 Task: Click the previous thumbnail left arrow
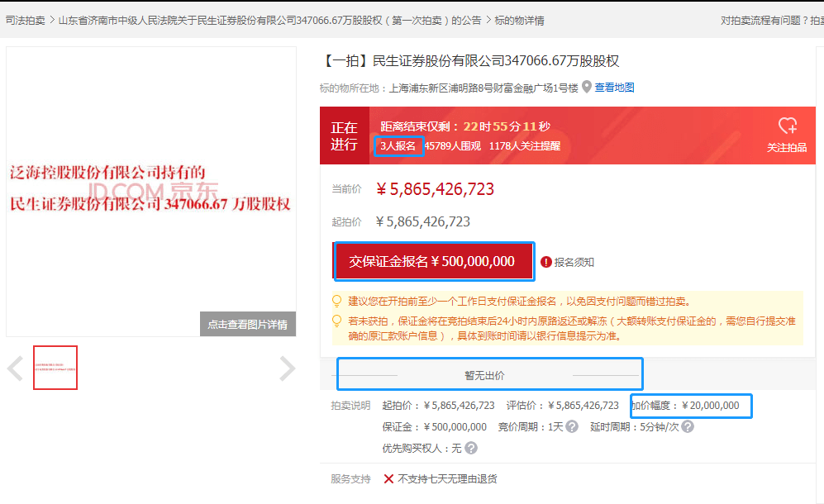point(15,368)
